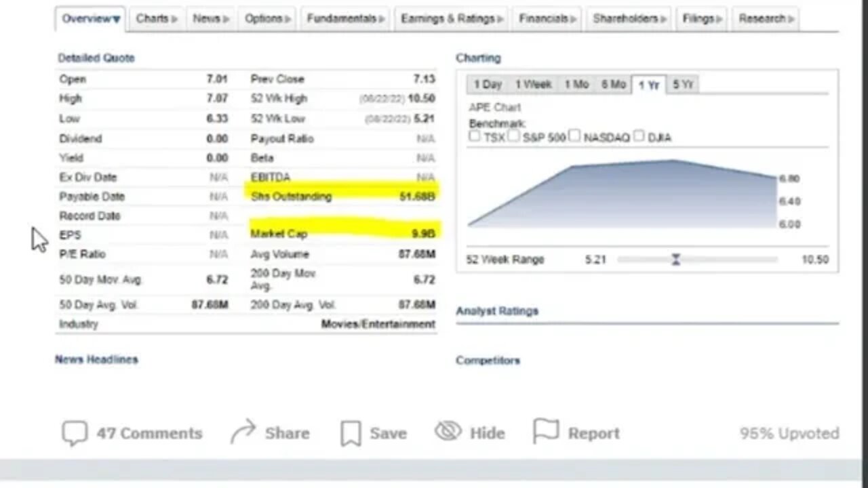
Task: Tick the S&P 500 benchmark checkbox
Action: tap(513, 136)
